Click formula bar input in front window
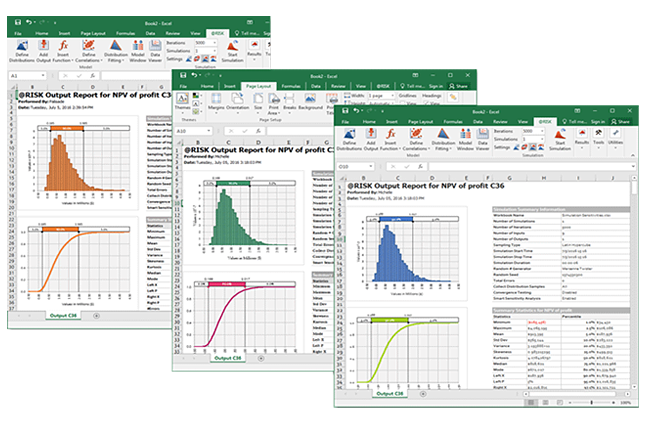This screenshot has width=647, height=425. tap(529, 167)
